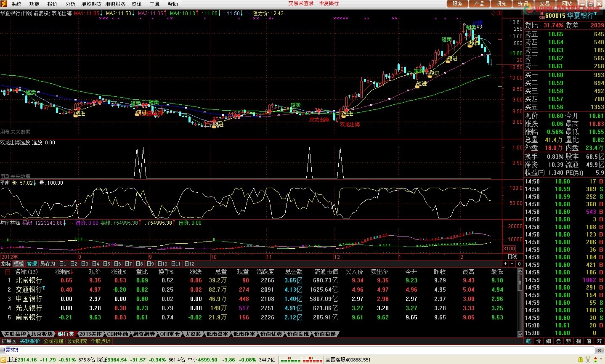
Task: Select the 北京银行 row in the stock list
Action: click(258, 280)
